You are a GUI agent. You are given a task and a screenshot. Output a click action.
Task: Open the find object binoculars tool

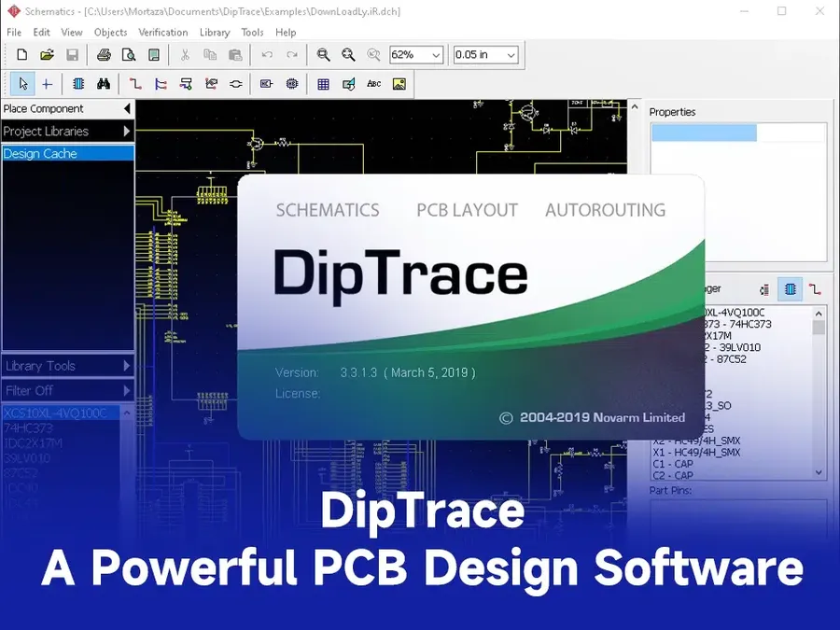104,84
